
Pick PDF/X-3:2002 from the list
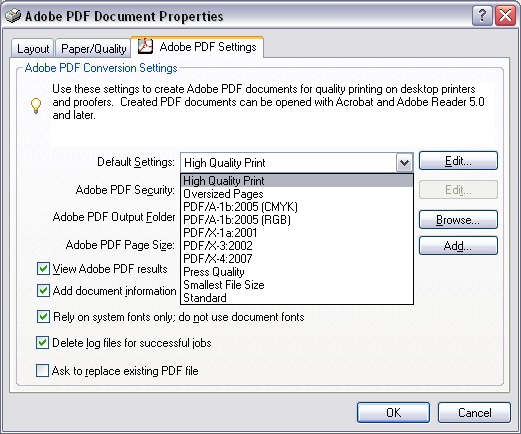[297, 246]
